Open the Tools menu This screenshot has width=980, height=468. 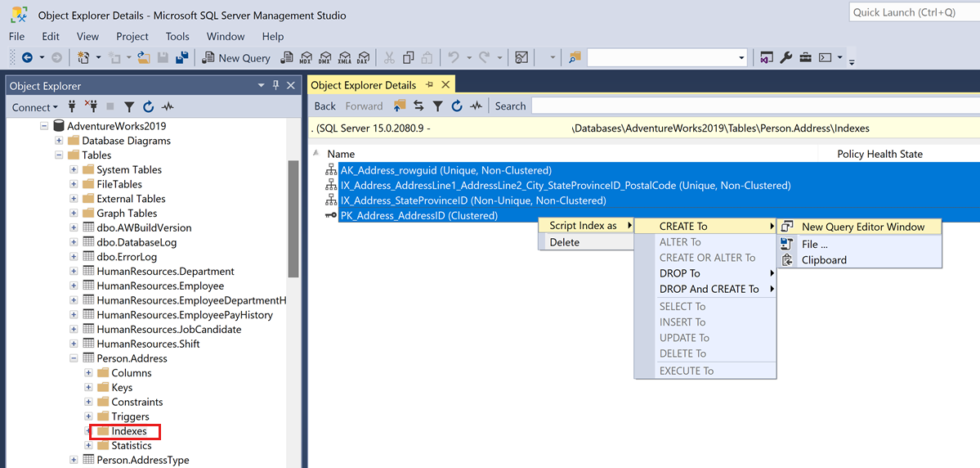point(177,36)
